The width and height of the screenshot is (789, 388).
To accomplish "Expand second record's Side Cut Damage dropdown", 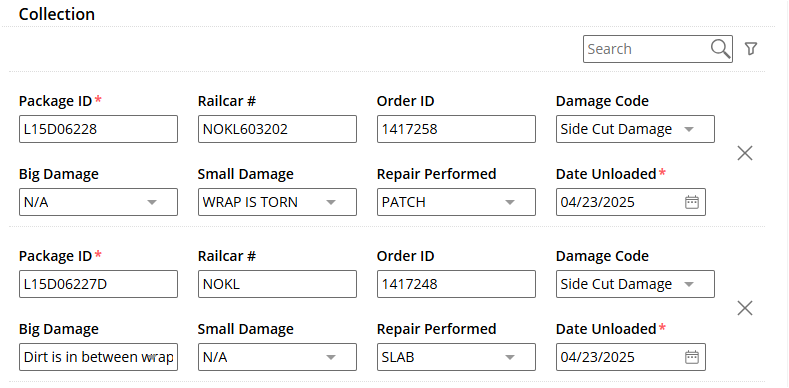I will pos(635,284).
